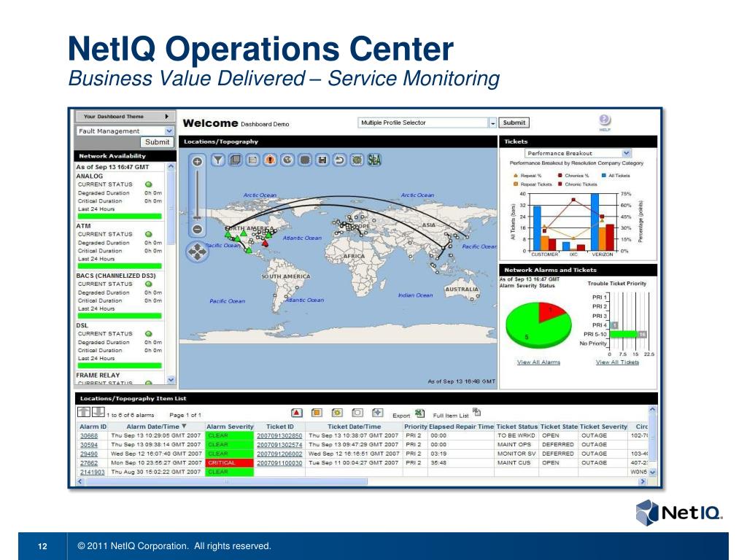Image resolution: width=747 pixels, height=560 pixels.
Task: Expand the Your Dashboard Theme arrow
Action: pyautogui.click(x=167, y=116)
